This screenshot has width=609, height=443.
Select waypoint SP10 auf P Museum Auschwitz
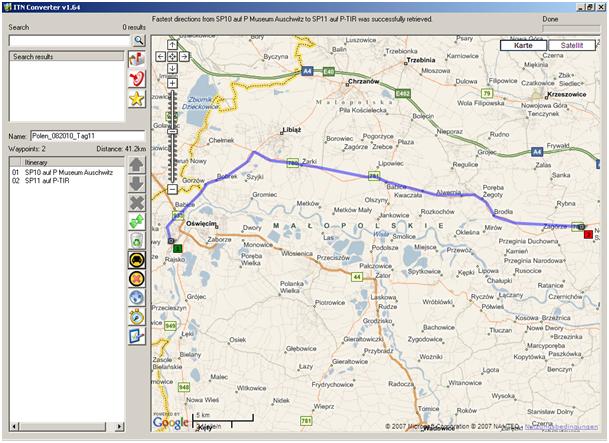(69, 172)
